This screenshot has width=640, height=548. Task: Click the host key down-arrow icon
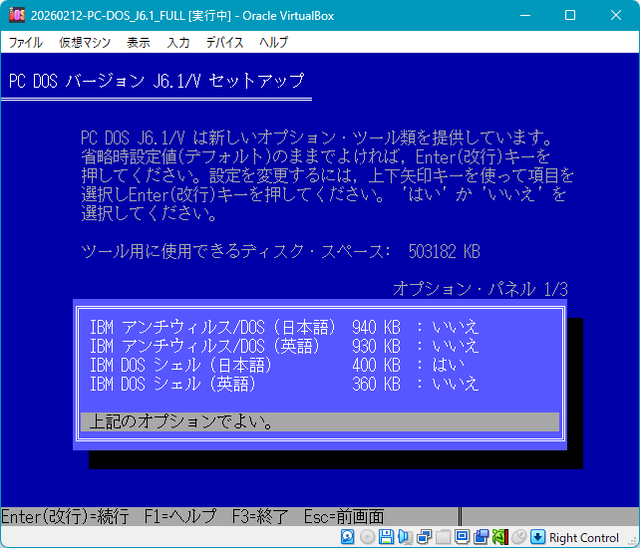[538, 537]
